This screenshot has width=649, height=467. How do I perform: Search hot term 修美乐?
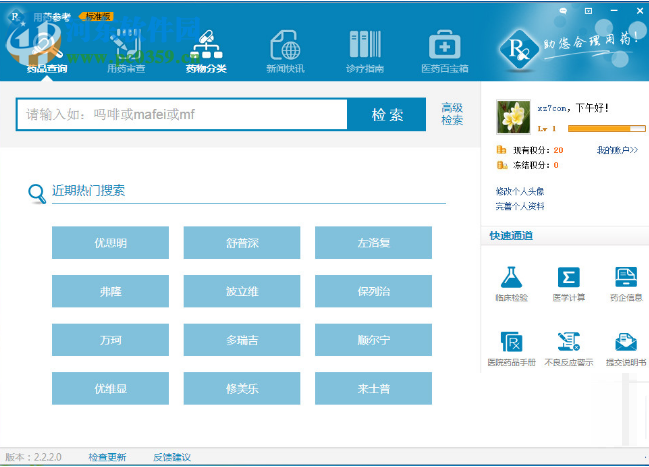(x=242, y=388)
